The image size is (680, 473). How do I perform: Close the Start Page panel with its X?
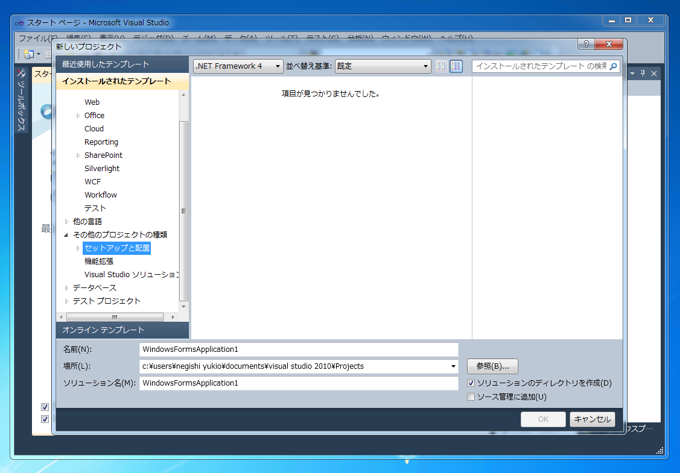pyautogui.click(x=654, y=73)
